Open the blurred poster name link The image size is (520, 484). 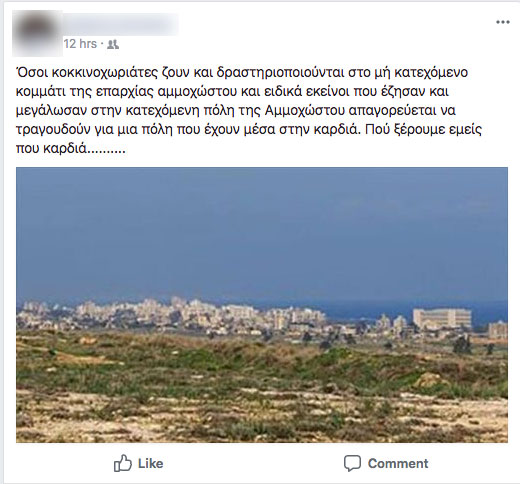click(121, 24)
